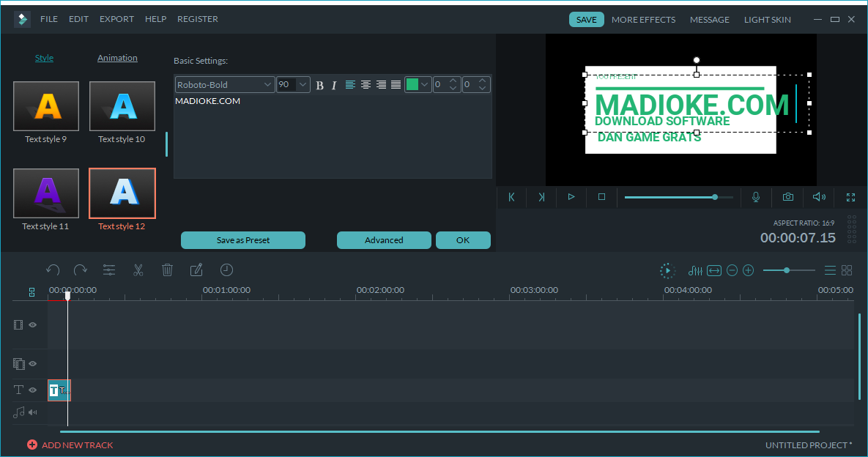Screen dimensions: 868x457
Task: Switch to timeline list view icon
Action: coord(830,270)
